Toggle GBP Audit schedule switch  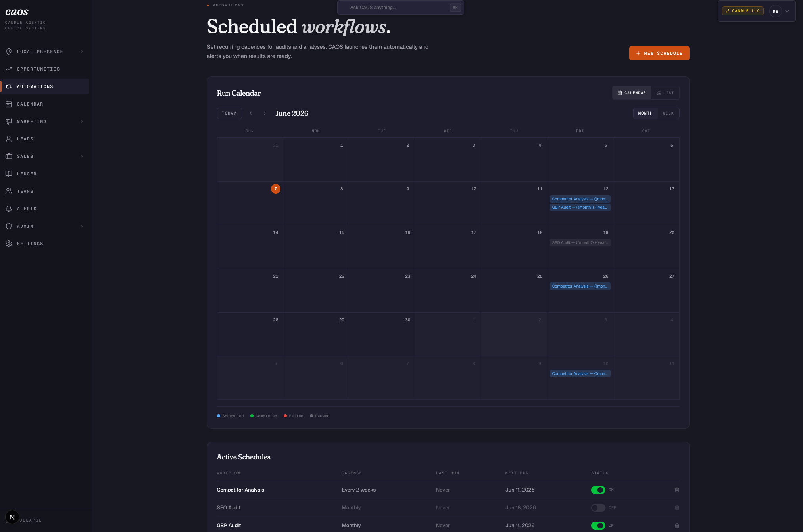[598, 526]
